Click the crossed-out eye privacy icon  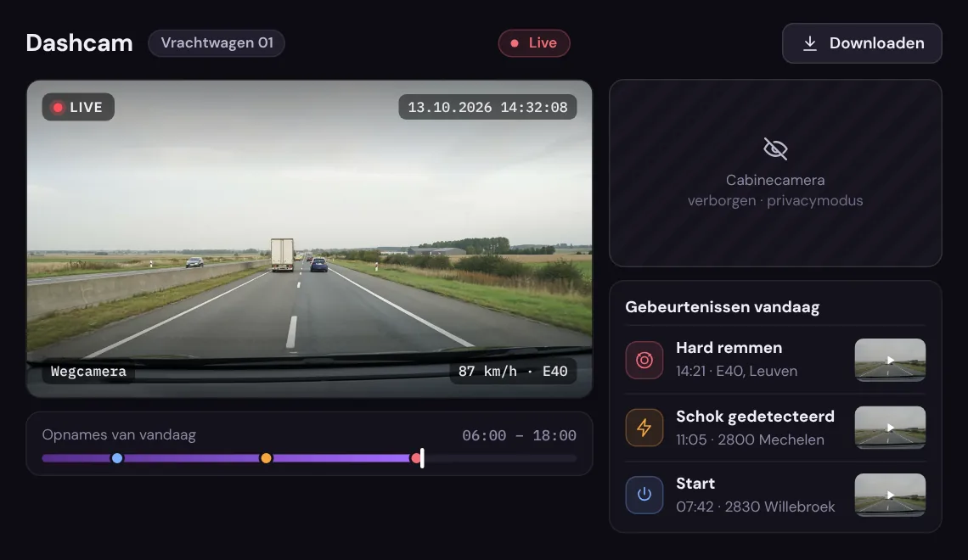[x=775, y=148]
